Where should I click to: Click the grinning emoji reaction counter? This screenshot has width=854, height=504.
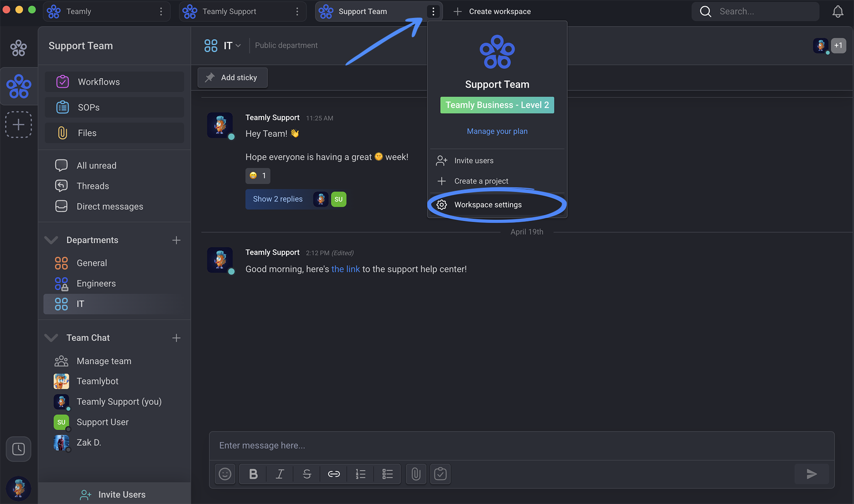tap(258, 176)
